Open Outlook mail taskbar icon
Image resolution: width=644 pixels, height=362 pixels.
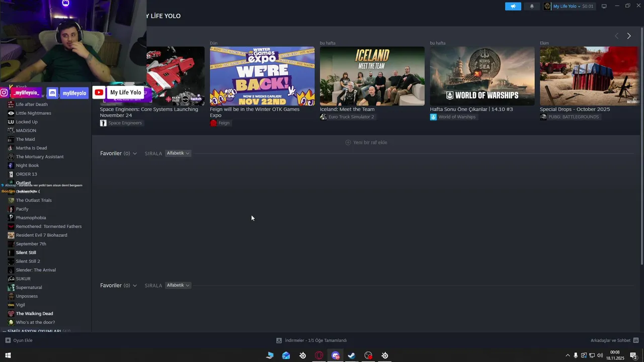(x=286, y=355)
